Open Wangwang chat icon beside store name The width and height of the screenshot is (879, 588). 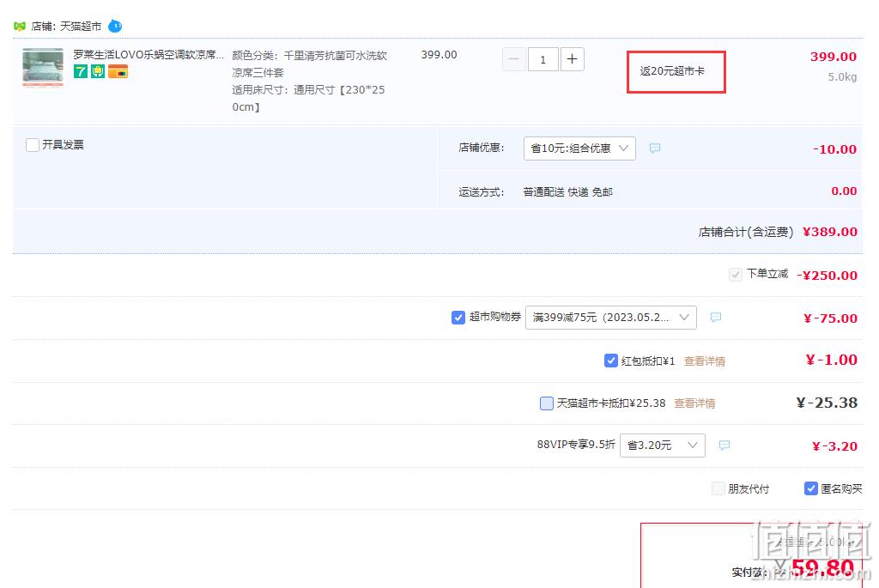pos(115,26)
